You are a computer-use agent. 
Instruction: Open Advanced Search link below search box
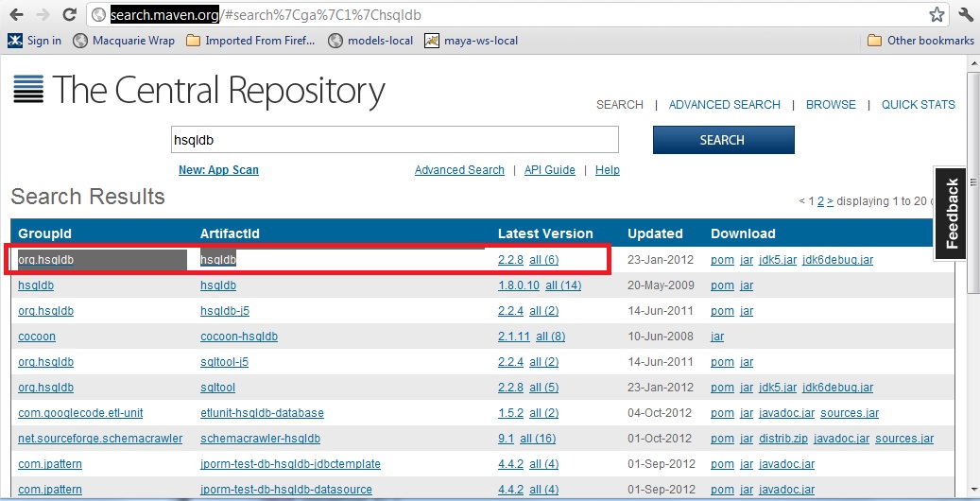(x=459, y=170)
